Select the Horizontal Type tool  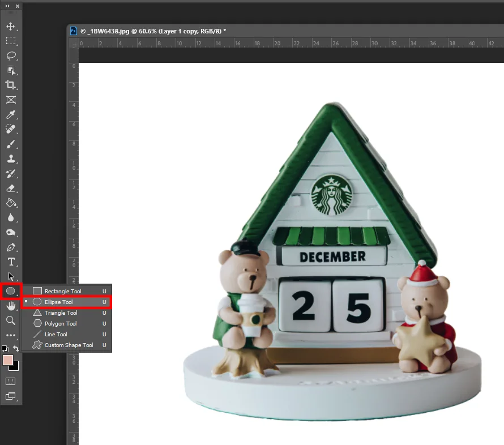point(11,262)
